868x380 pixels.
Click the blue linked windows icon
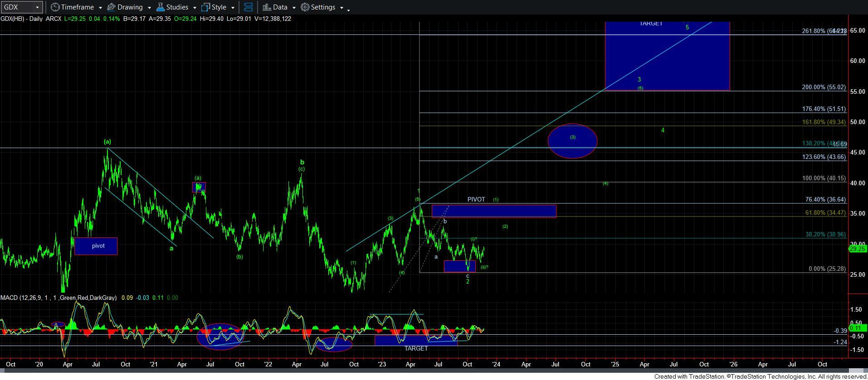248,7
